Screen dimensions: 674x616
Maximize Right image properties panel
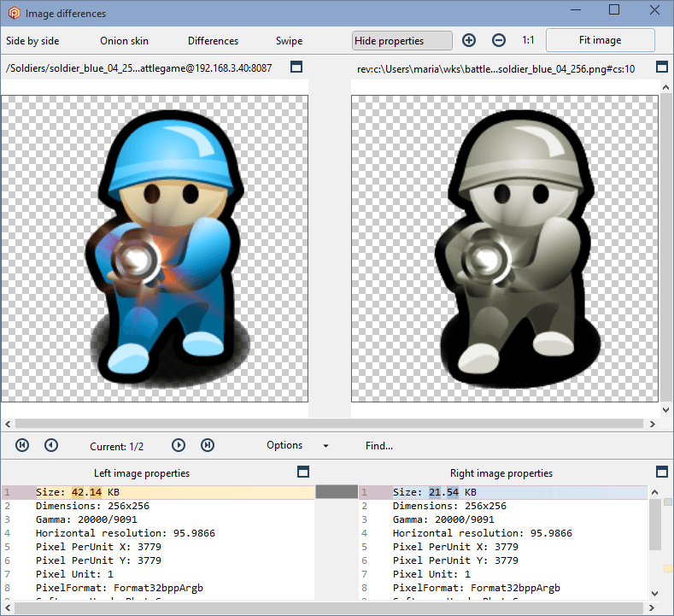661,472
